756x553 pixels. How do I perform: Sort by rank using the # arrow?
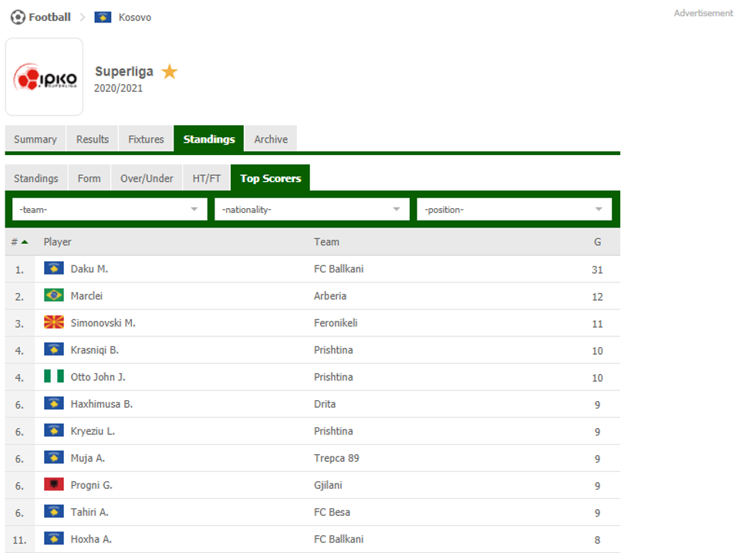pyautogui.click(x=19, y=242)
